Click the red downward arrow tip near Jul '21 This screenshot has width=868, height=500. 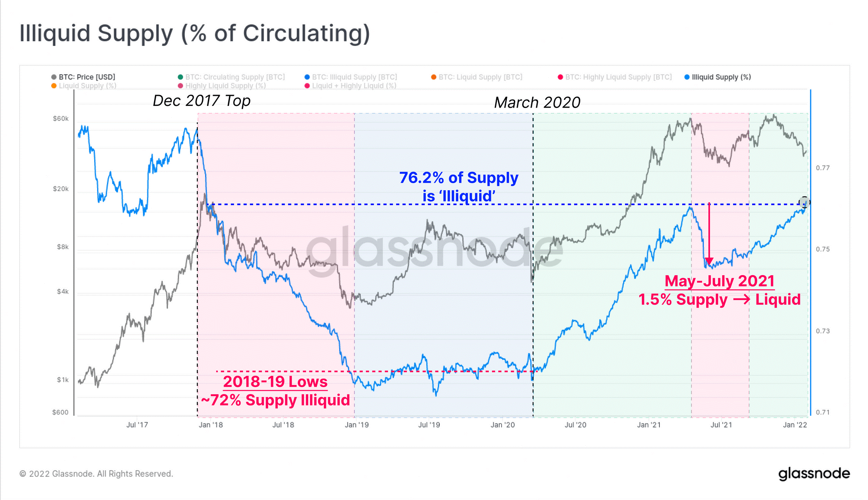pos(709,262)
